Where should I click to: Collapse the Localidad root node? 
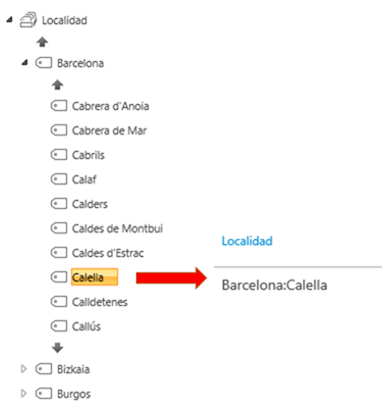[9, 20]
